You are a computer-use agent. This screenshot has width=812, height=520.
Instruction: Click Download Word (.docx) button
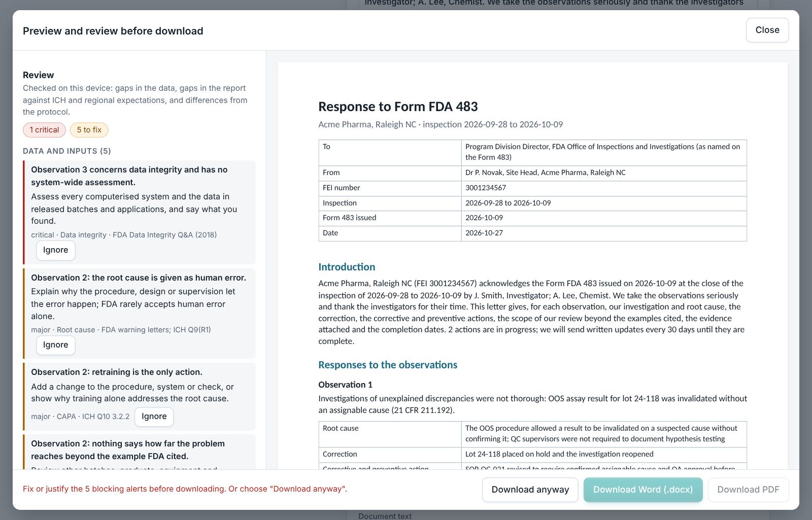click(x=643, y=490)
